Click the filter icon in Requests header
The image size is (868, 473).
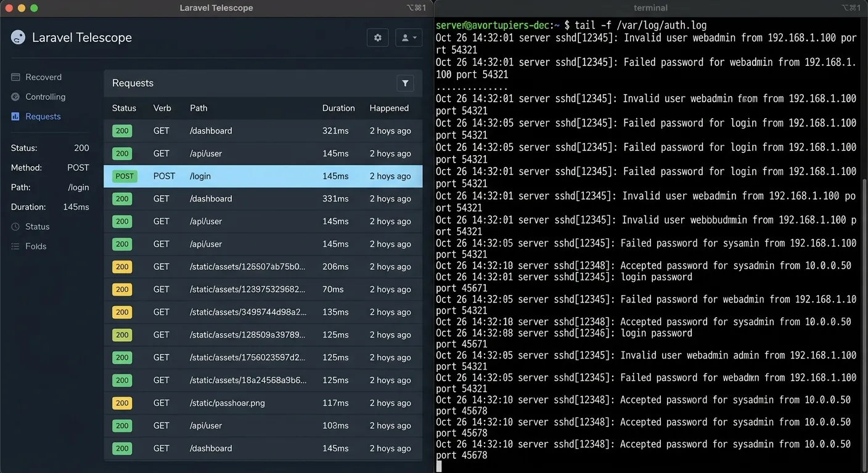[405, 83]
